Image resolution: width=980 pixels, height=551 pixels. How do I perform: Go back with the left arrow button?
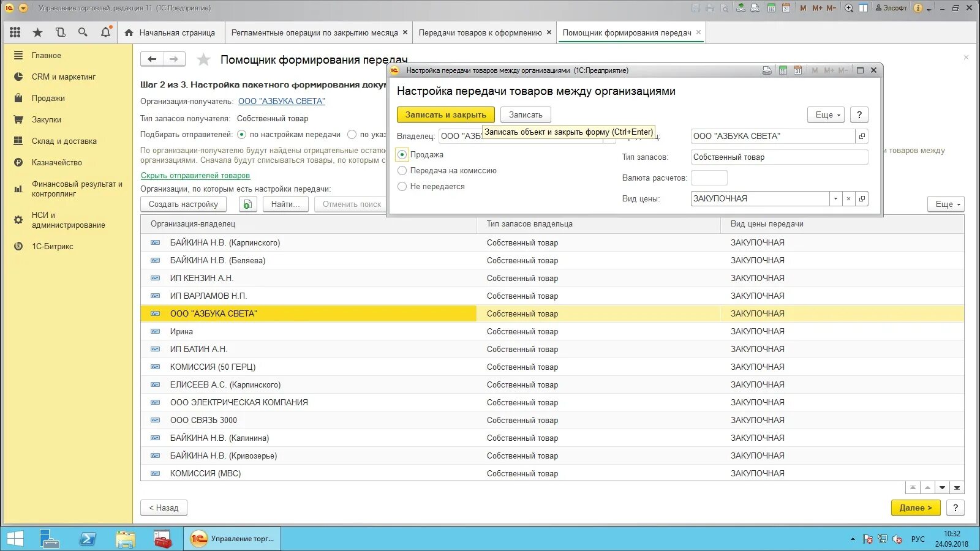(152, 59)
